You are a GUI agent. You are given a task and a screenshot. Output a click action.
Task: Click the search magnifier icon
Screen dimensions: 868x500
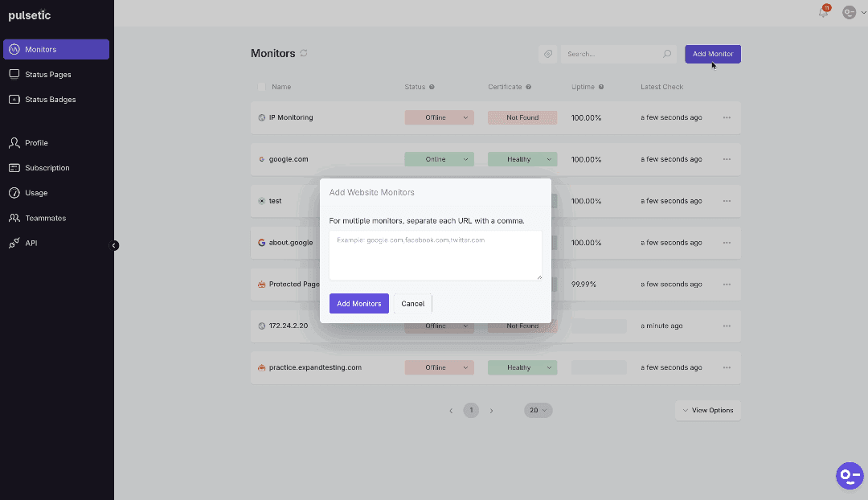point(667,54)
